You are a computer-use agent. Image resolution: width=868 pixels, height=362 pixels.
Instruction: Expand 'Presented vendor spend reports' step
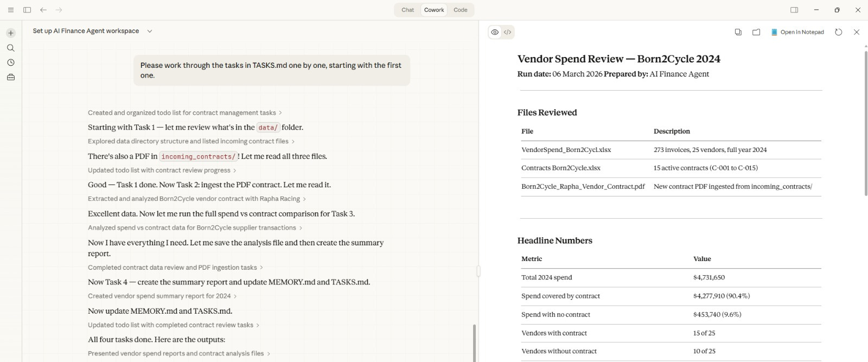179,353
